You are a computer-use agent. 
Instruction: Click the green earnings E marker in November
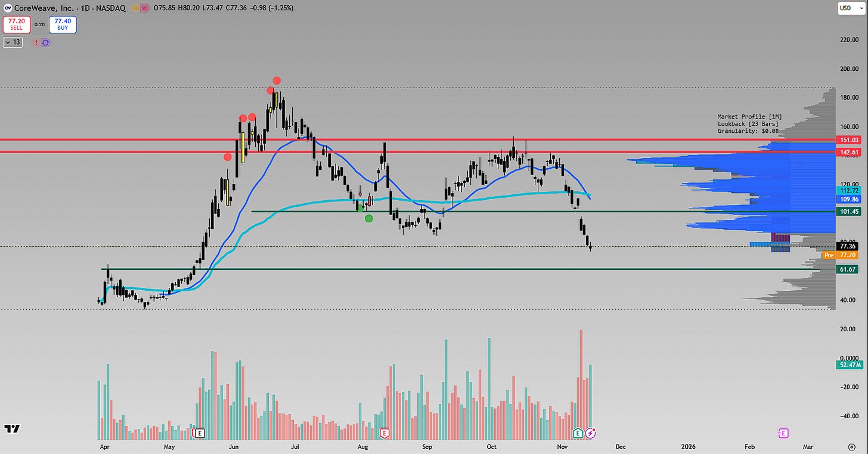578,433
